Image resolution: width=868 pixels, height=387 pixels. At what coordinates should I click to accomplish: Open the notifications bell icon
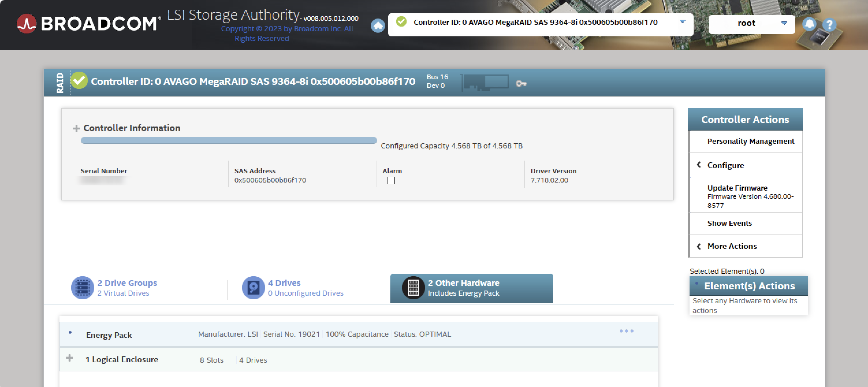coord(809,24)
